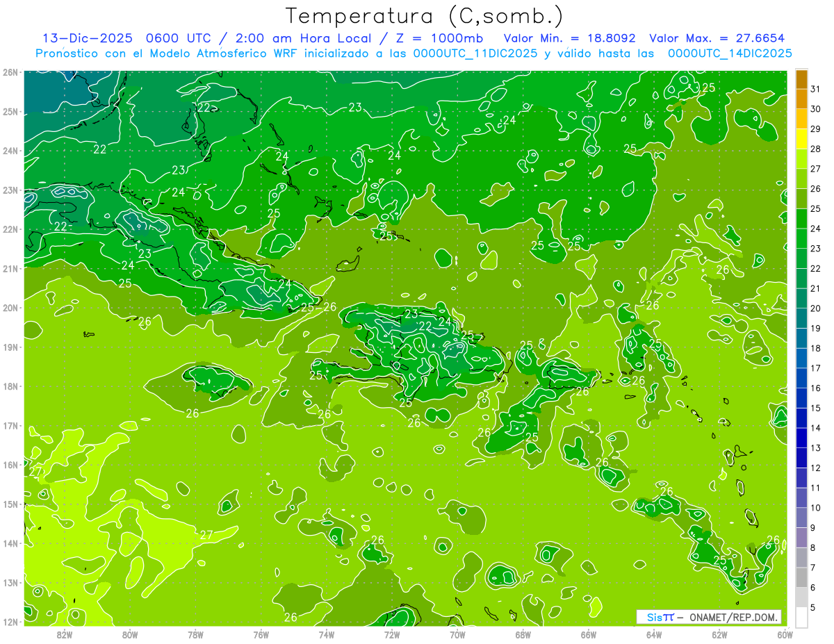Select the "0000UTC_11DIC2025" initialization text
Screen dimensions: 834x644
tap(475, 53)
